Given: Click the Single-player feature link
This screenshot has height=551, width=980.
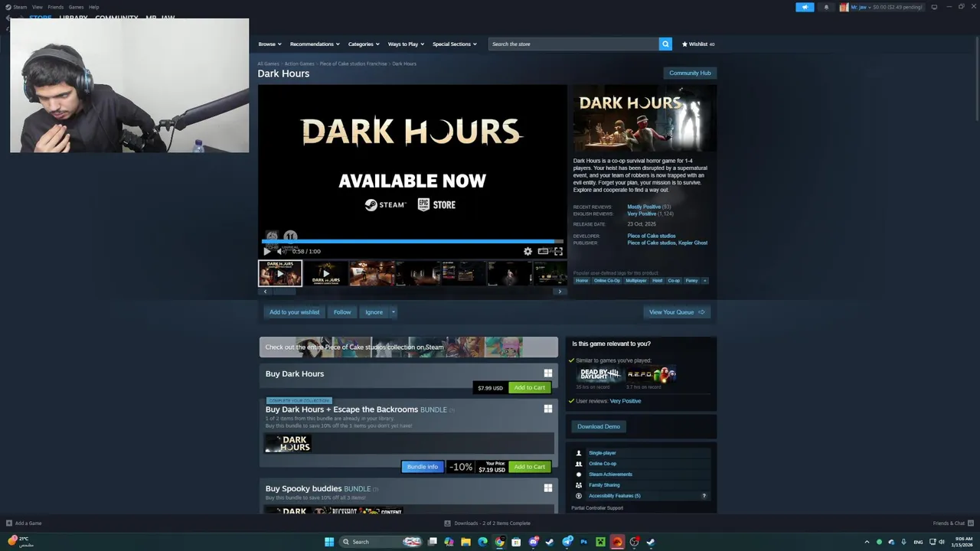Looking at the screenshot, I should [602, 453].
